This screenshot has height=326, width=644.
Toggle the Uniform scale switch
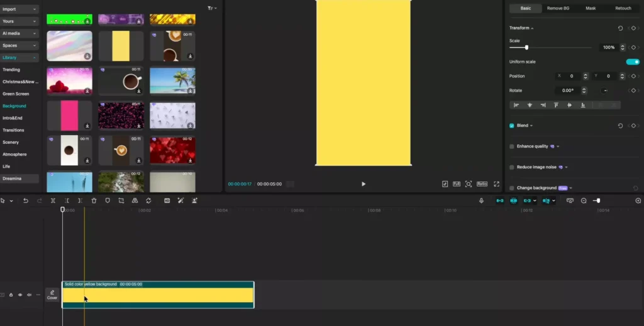(633, 62)
